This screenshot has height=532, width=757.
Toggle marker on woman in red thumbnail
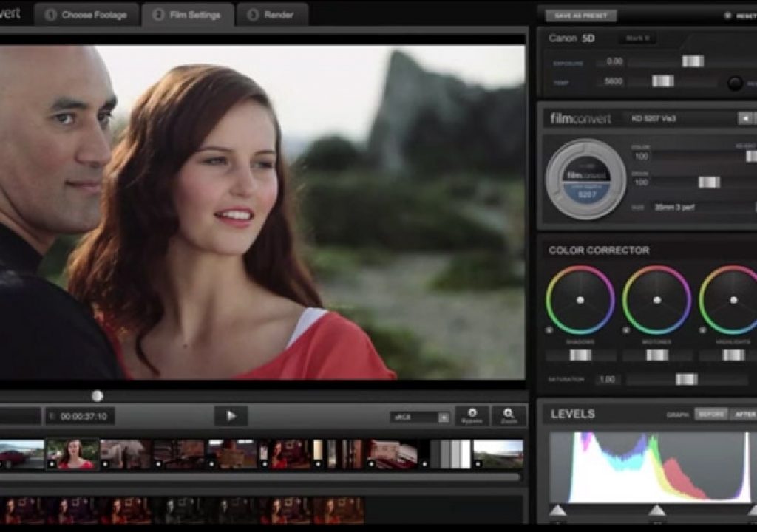click(x=51, y=464)
